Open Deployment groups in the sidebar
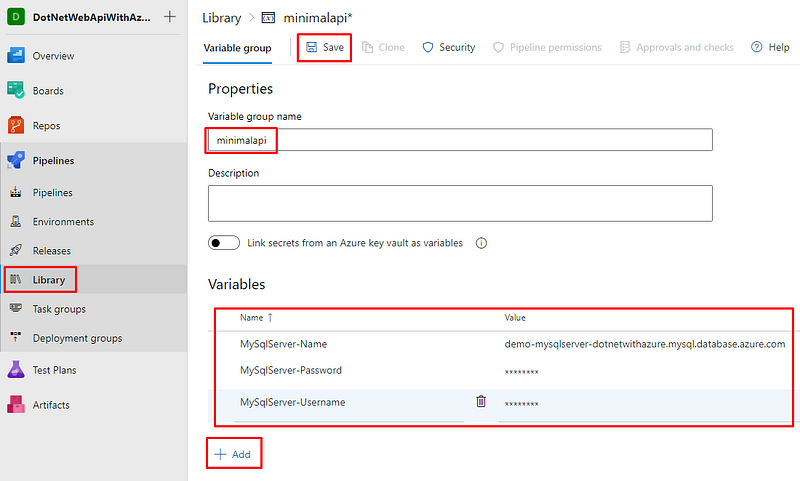 pos(78,338)
